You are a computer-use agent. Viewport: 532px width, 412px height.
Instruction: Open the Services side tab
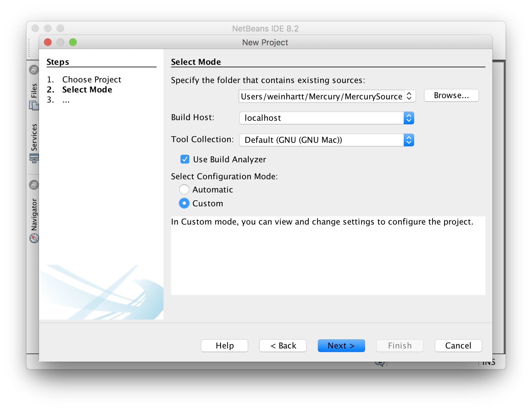[34, 137]
